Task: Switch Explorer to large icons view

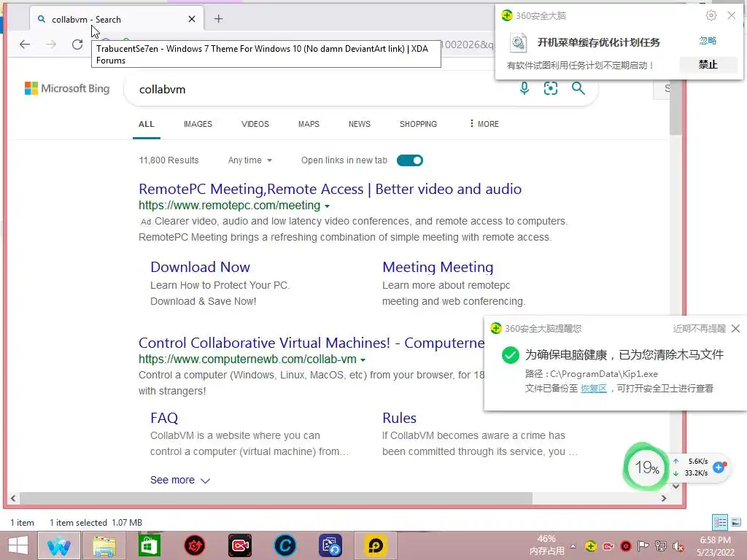Action: (736, 522)
